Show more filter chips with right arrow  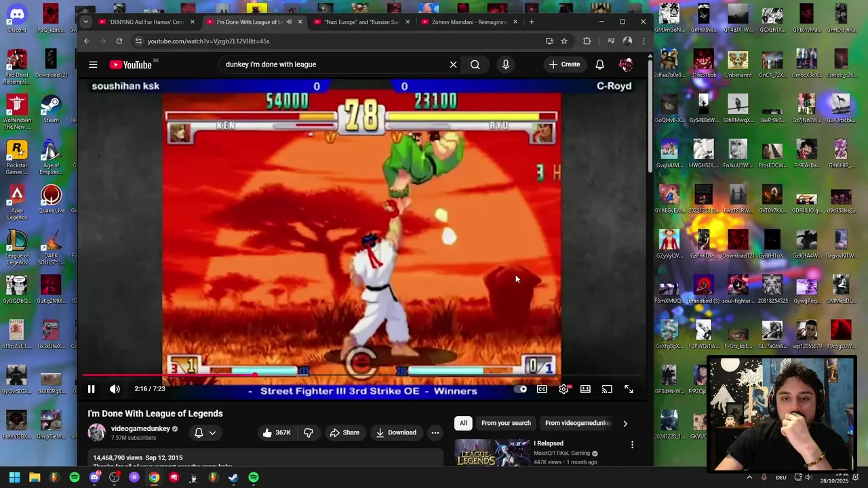click(625, 424)
